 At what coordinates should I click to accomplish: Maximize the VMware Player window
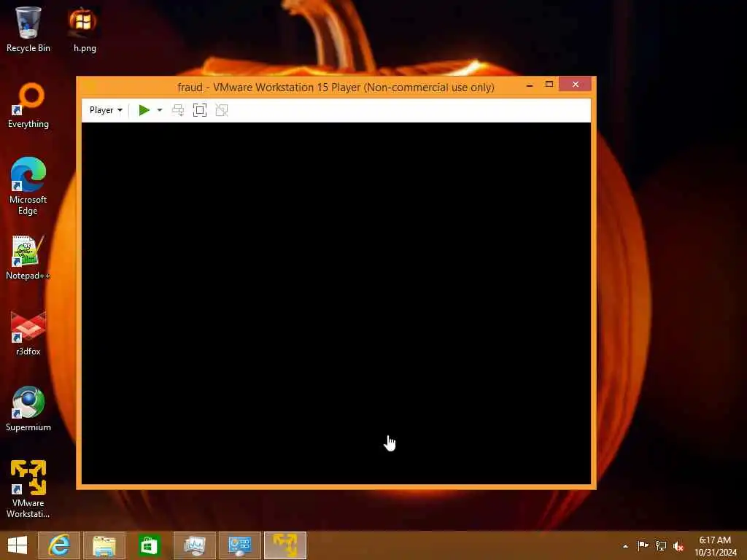pos(549,85)
